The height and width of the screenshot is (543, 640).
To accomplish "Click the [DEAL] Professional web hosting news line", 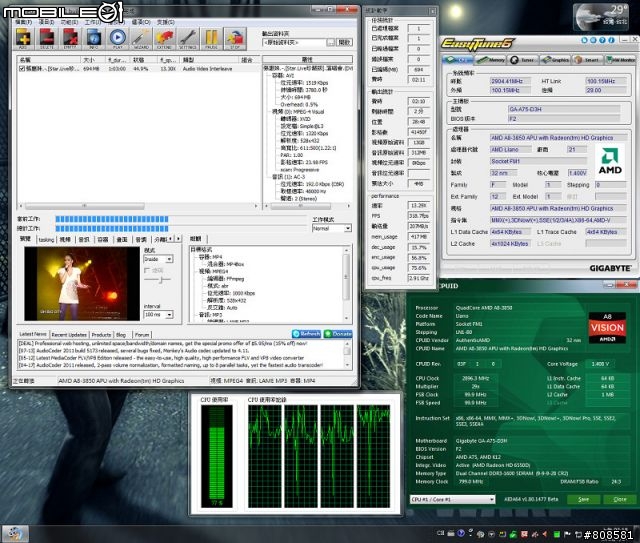I will (163, 344).
